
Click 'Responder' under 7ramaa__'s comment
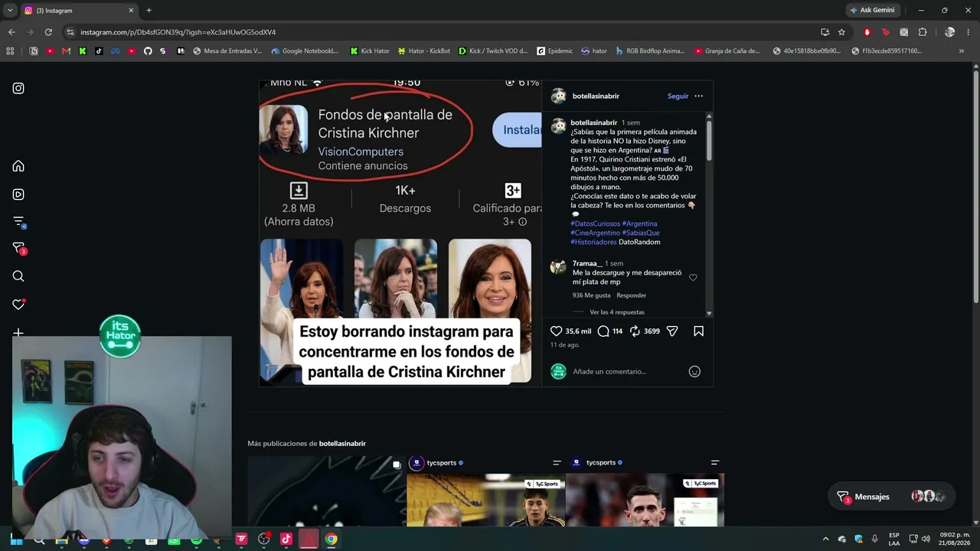coord(632,295)
